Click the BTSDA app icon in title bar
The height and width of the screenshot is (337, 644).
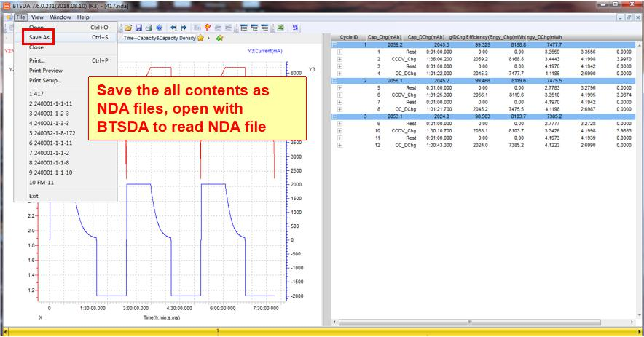click(6, 6)
